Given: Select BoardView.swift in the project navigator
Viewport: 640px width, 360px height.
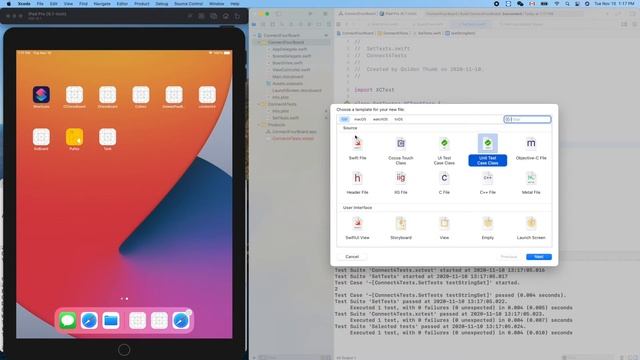Looking at the screenshot, I should click(287, 63).
